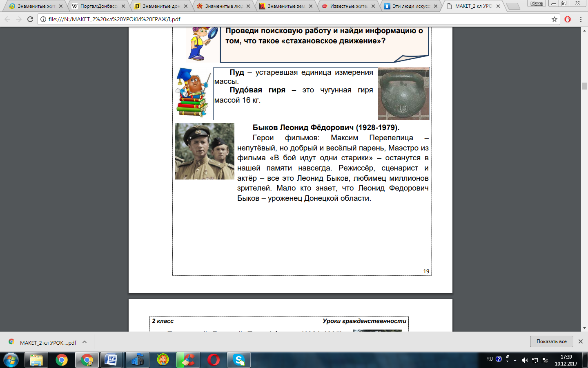
Task: Expand the download item options chevron
Action: 85,342
